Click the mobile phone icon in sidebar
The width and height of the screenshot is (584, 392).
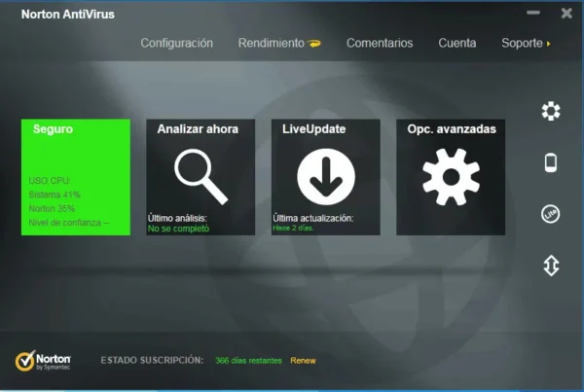(551, 162)
